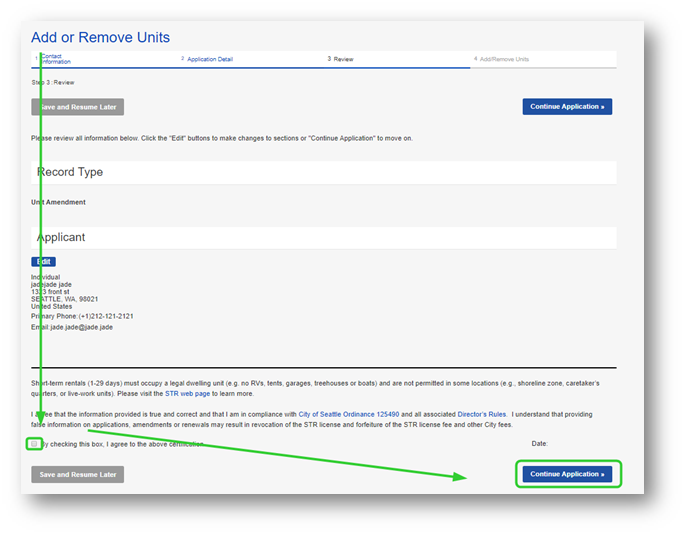
Task: Jump to step 4 Add/Remove Units
Action: click(x=504, y=59)
